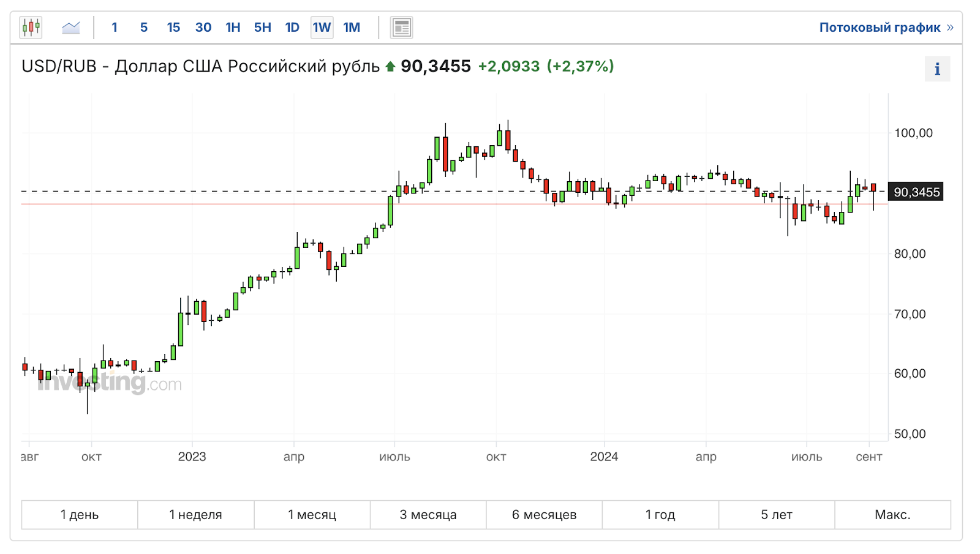Switch to the 1D interval
Viewport: 980px width, 554px height.
(x=292, y=28)
